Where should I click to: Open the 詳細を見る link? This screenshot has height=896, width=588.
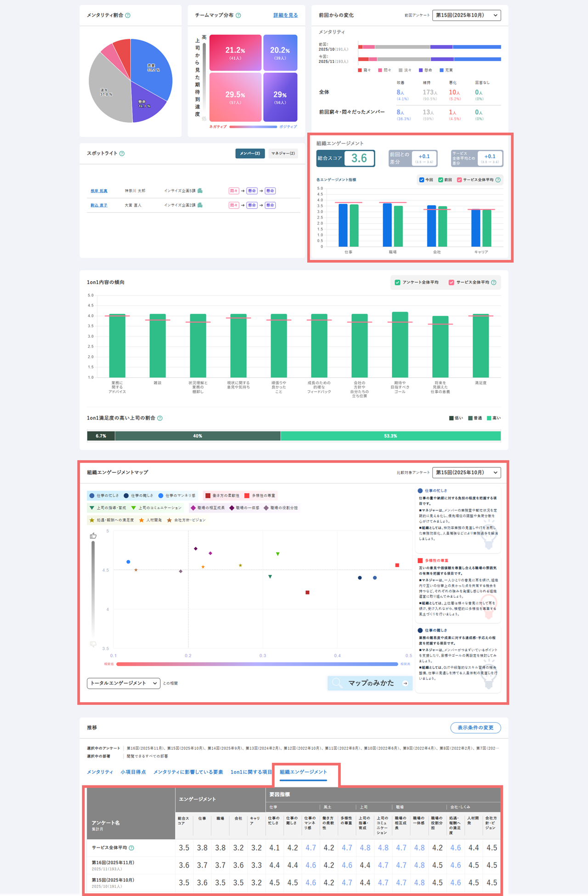pyautogui.click(x=285, y=15)
